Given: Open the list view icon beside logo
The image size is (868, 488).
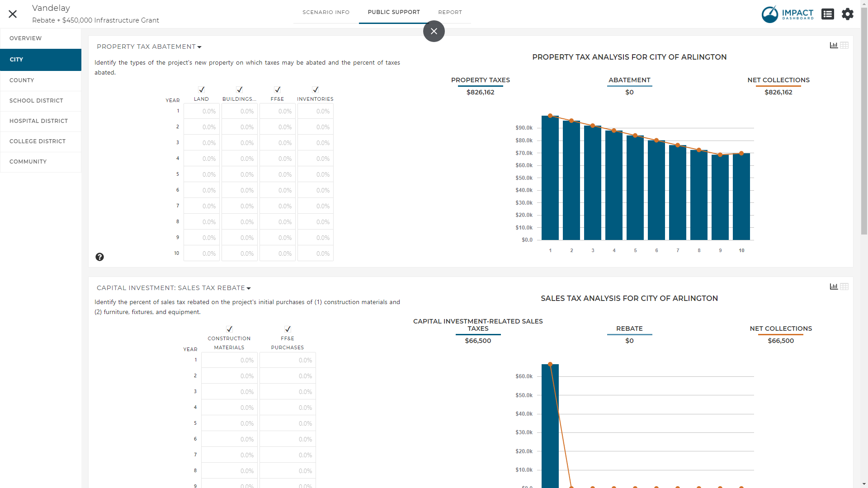Looking at the screenshot, I should [827, 14].
